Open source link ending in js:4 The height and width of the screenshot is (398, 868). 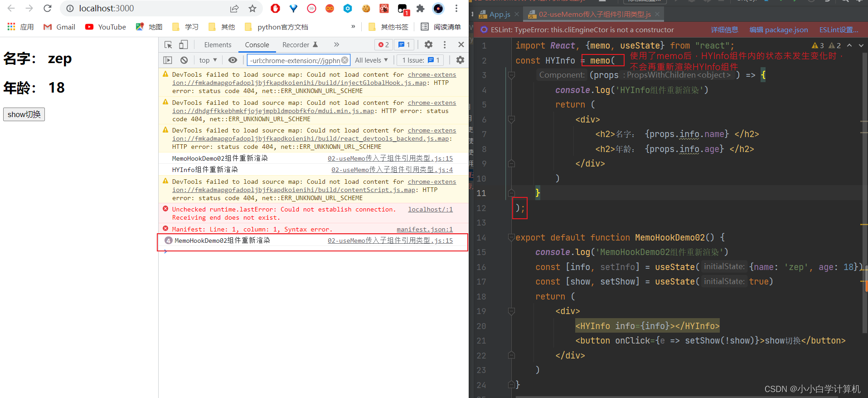pos(392,170)
